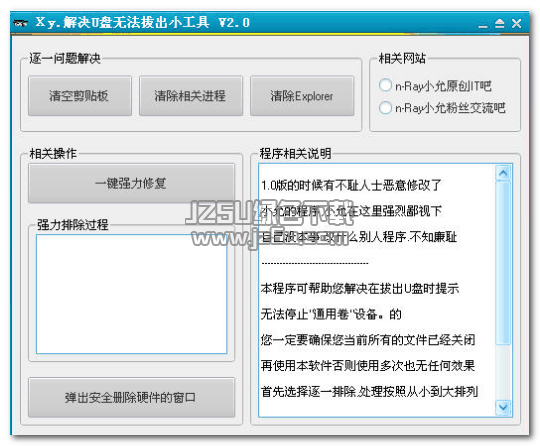Click text line 您一定要确保您当前所有的文件已经关闭
The height and width of the screenshot is (446, 540).
368,340
